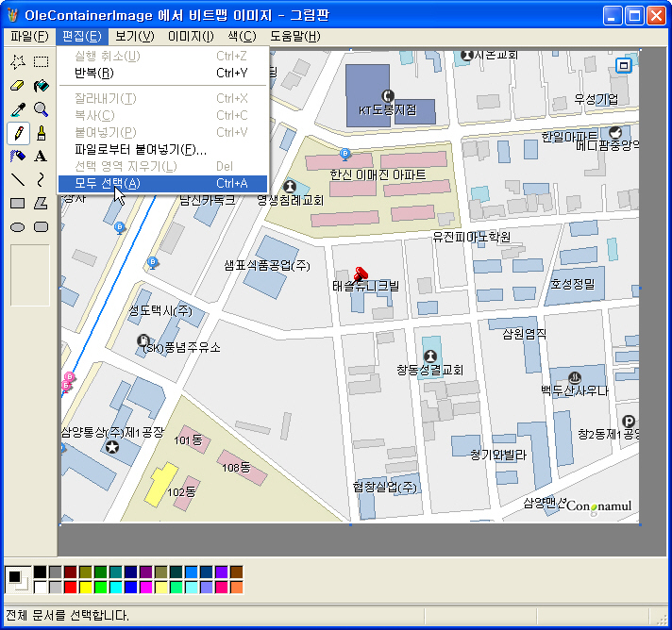
Task: Choose the bright yellow color swatch
Action: pyautogui.click(x=86, y=587)
